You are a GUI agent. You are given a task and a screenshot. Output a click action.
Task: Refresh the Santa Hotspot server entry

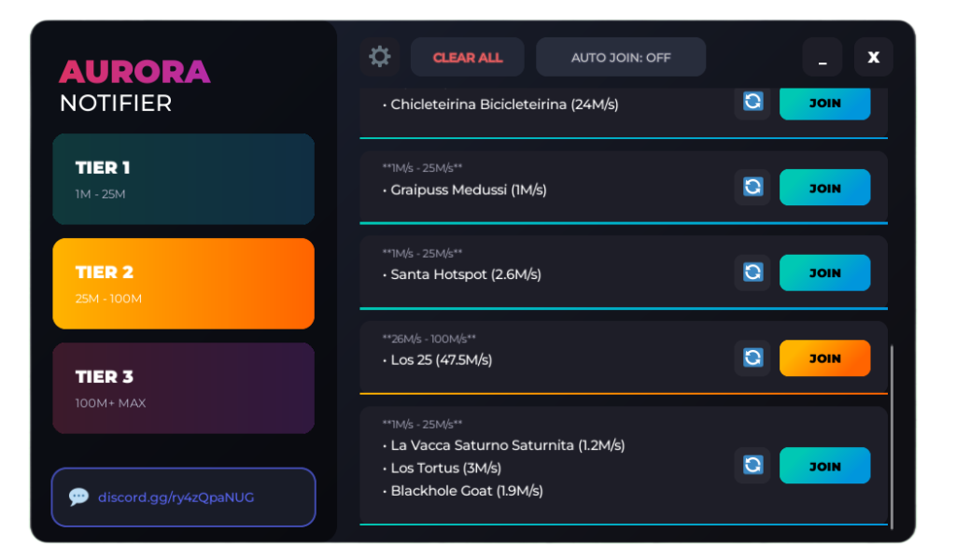[x=752, y=273]
